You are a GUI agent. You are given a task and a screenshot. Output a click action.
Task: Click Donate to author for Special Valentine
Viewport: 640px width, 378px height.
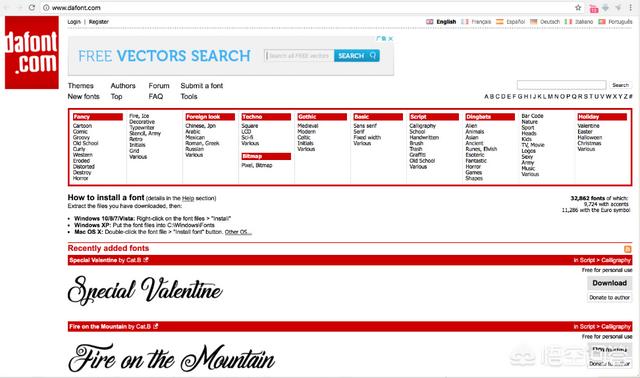click(x=609, y=298)
